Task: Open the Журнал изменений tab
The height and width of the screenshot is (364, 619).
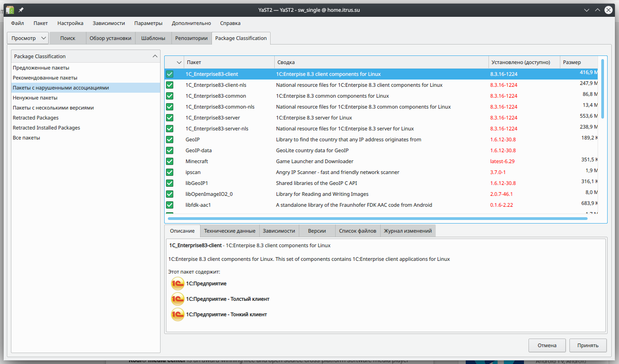Action: [408, 231]
